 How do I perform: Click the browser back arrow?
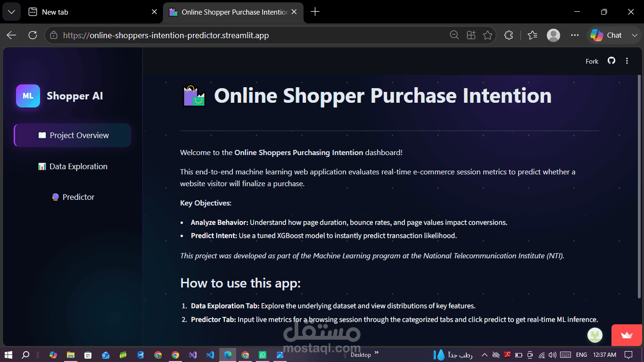point(12,35)
